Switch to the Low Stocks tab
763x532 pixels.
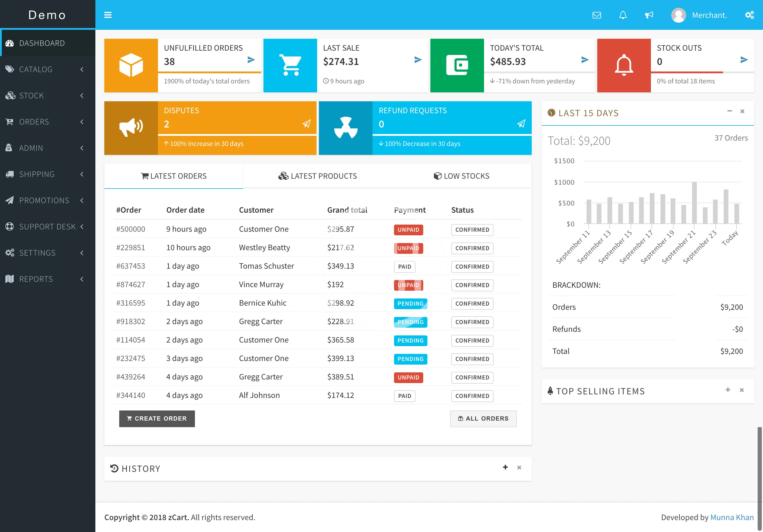[x=461, y=176]
